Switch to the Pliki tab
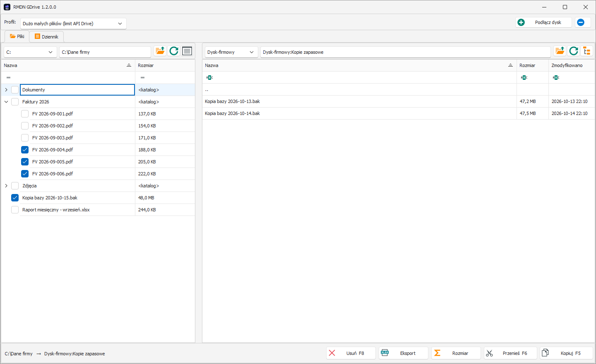596x364 pixels. (17, 36)
